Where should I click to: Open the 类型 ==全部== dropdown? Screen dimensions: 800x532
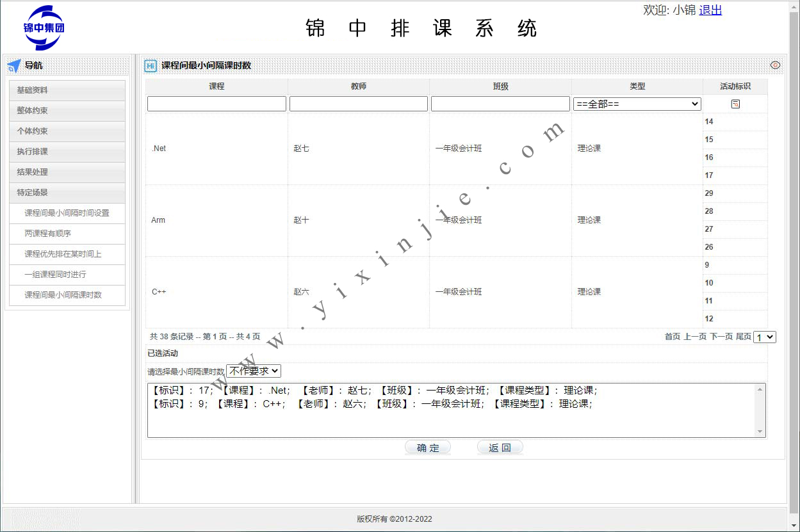pyautogui.click(x=637, y=104)
